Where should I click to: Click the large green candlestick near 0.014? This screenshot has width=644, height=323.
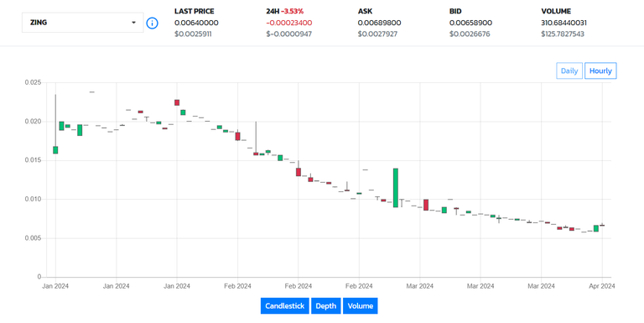coord(396,188)
